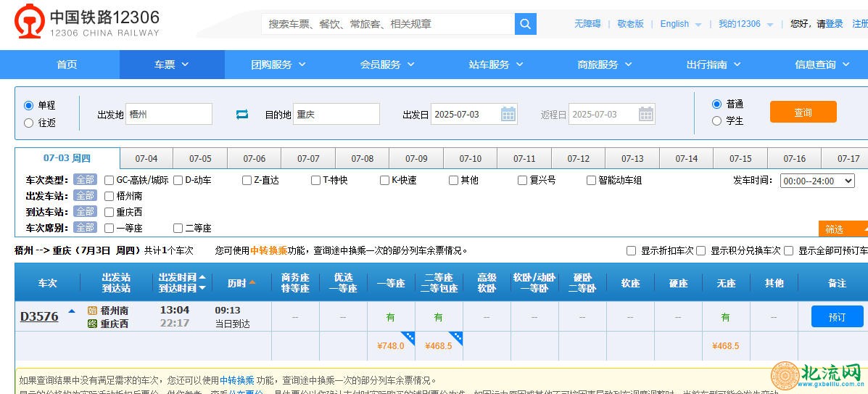Check 复兴号 train type
The width and height of the screenshot is (868, 394).
tap(523, 180)
